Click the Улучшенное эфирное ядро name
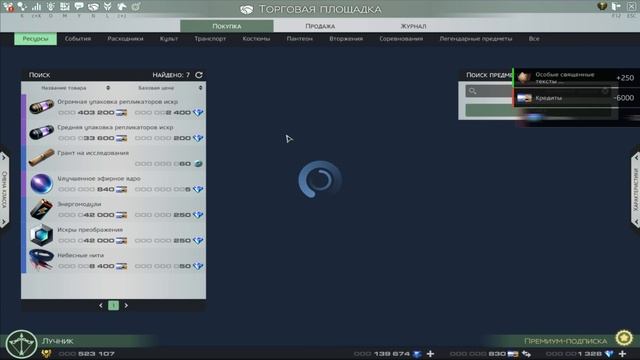 point(99,178)
